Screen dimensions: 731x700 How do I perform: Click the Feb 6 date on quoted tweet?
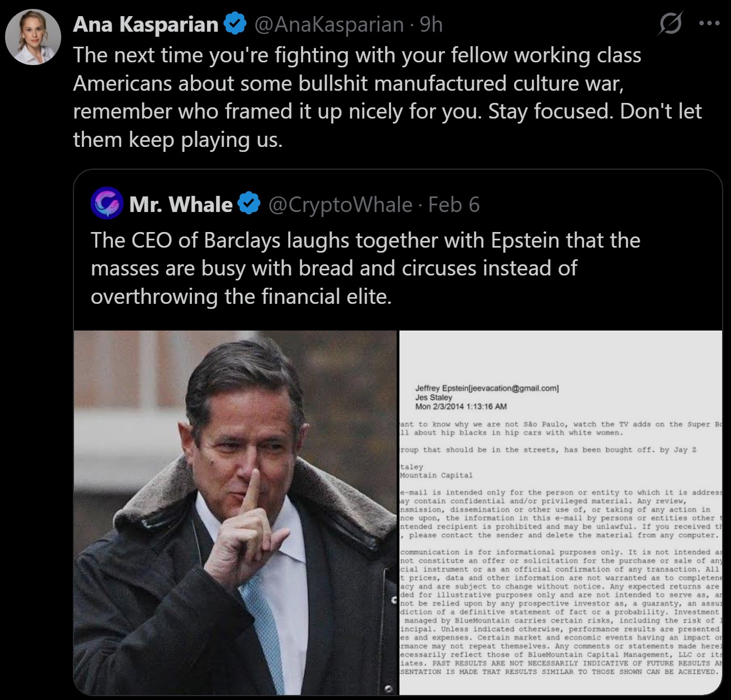(x=453, y=205)
